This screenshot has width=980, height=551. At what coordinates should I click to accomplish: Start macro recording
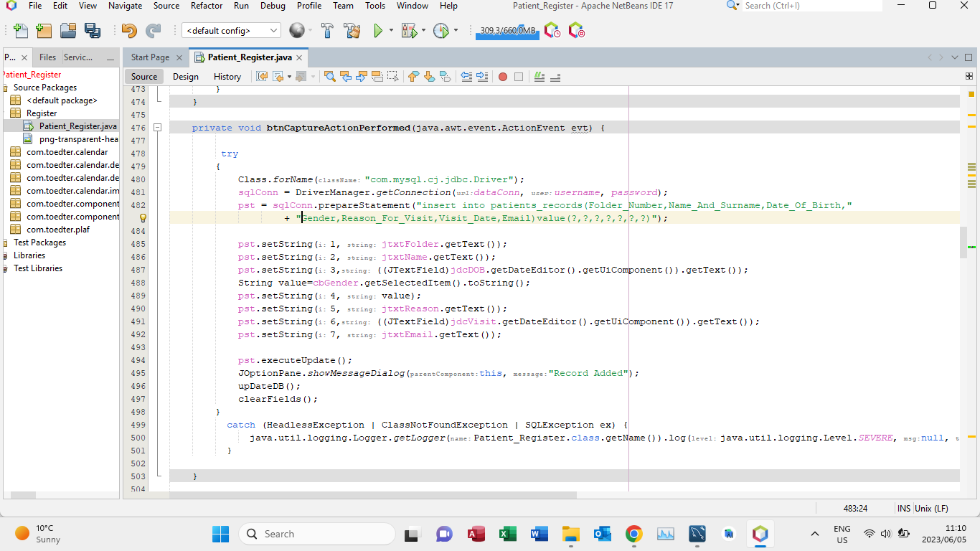pyautogui.click(x=502, y=77)
